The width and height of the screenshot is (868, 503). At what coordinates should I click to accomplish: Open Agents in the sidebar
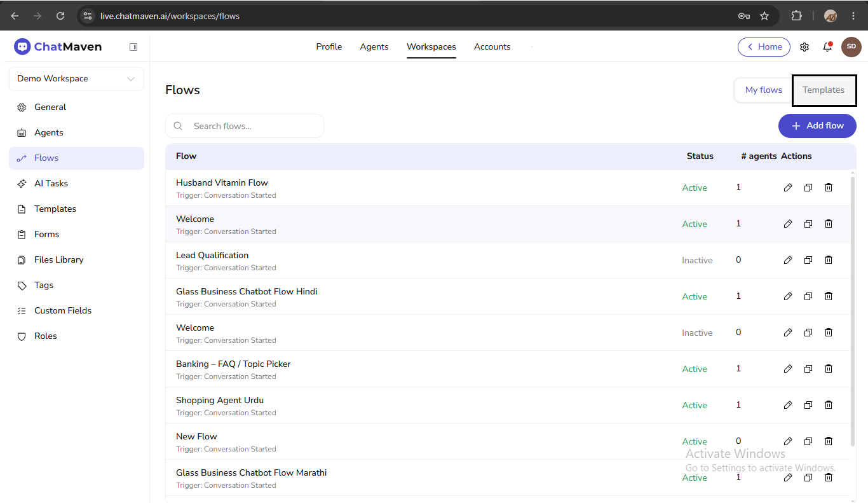(x=76, y=133)
